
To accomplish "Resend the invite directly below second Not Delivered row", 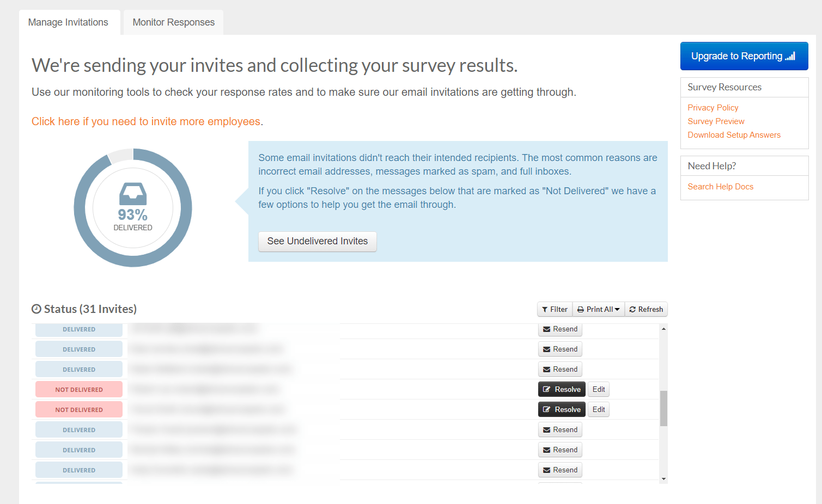I will click(560, 429).
